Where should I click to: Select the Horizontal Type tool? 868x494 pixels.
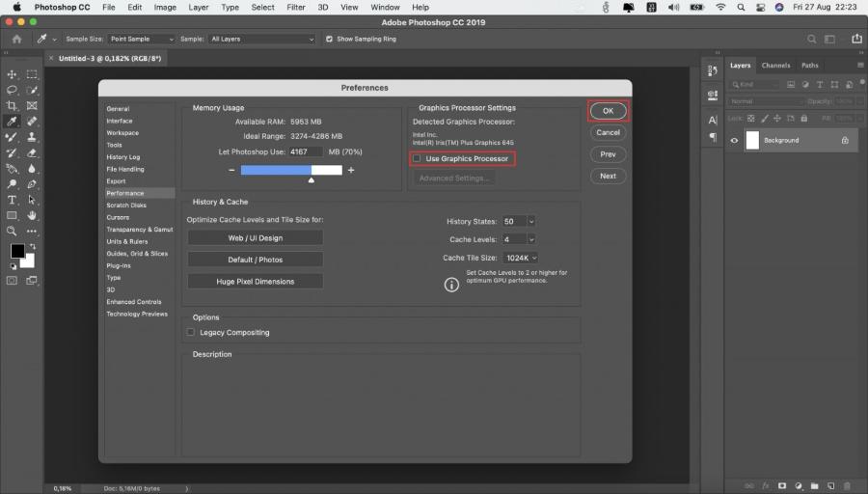click(12, 200)
